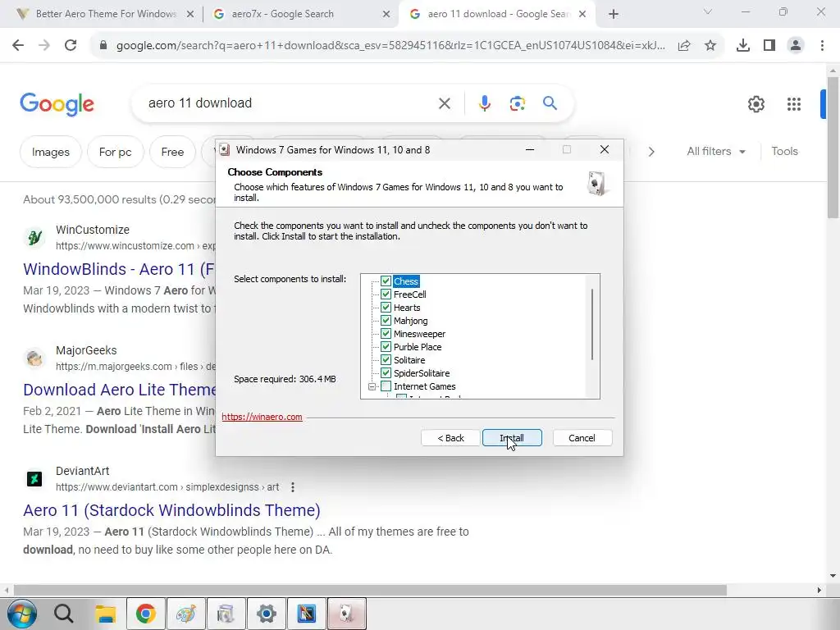Viewport: 840px width, 630px height.
Task: Open Chrome tab search dropdown
Action: (x=708, y=11)
